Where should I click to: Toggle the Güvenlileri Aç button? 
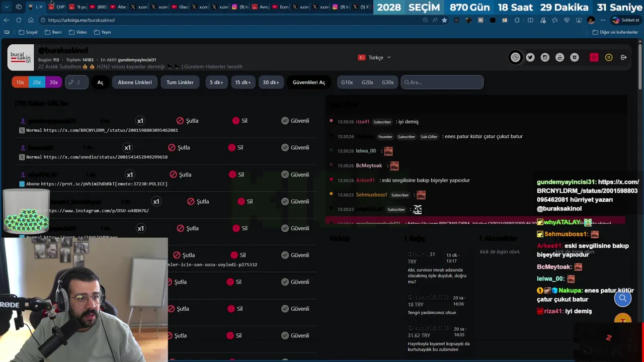click(309, 82)
